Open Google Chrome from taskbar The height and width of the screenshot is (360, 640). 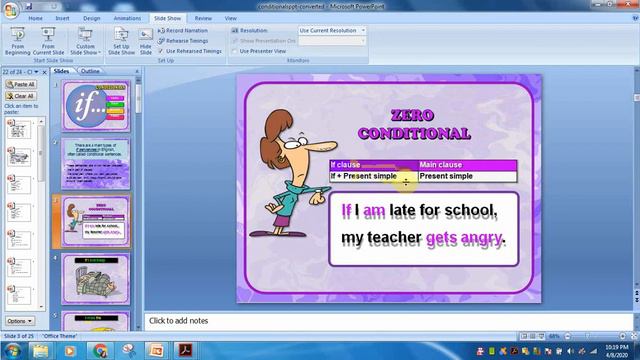[99, 351]
